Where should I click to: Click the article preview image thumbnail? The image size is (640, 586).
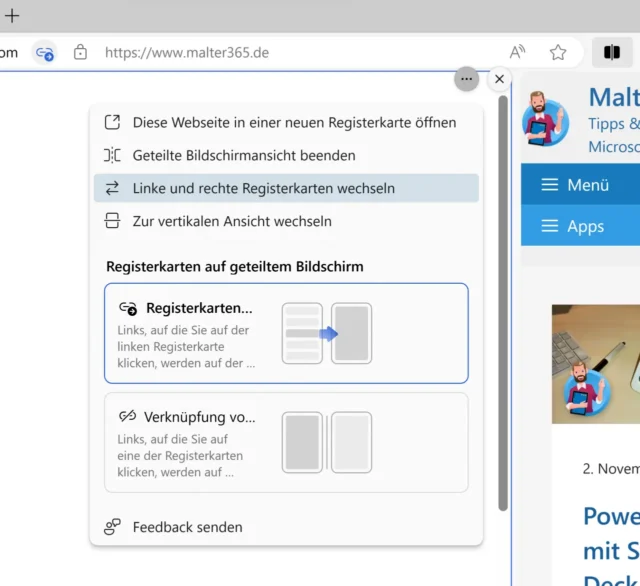click(x=596, y=364)
